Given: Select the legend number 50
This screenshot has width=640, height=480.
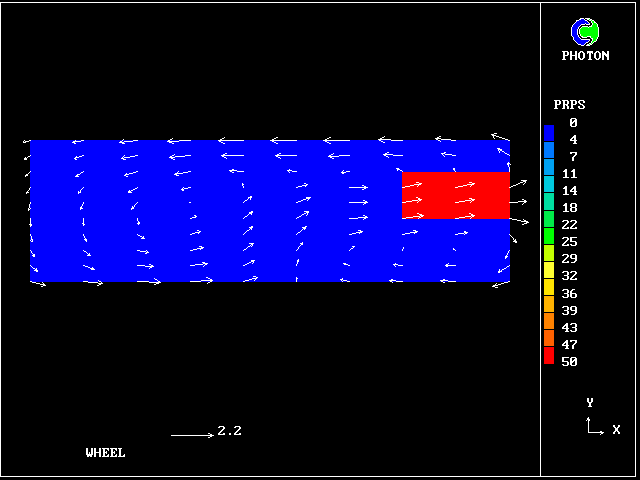Looking at the screenshot, I should point(569,362).
